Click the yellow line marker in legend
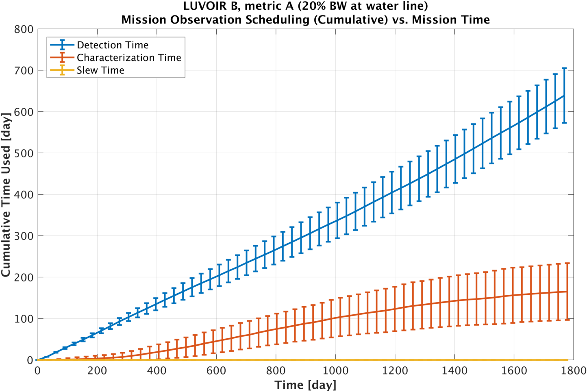The height and width of the screenshot is (392, 587). click(x=62, y=70)
